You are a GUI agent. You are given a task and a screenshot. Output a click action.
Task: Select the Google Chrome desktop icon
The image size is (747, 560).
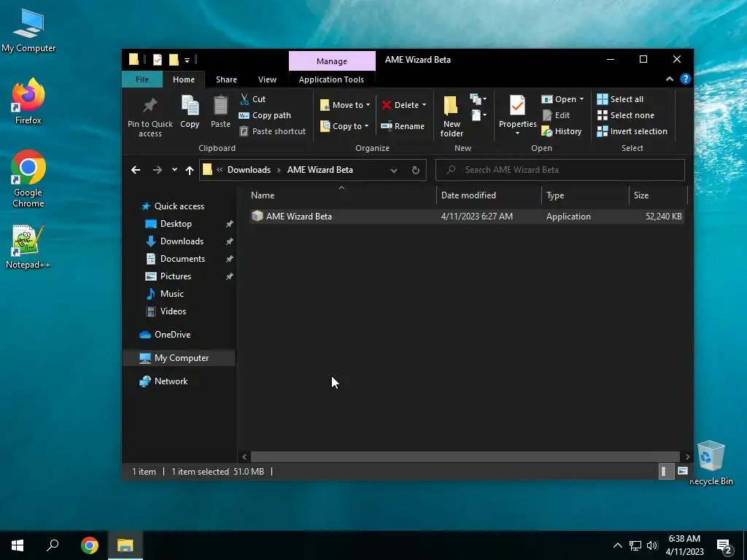28,179
